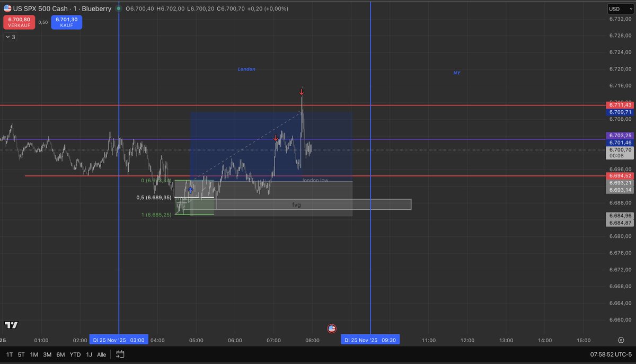Click the 6.701,46 dark blue price label
The image size is (636, 364).
(620, 143)
